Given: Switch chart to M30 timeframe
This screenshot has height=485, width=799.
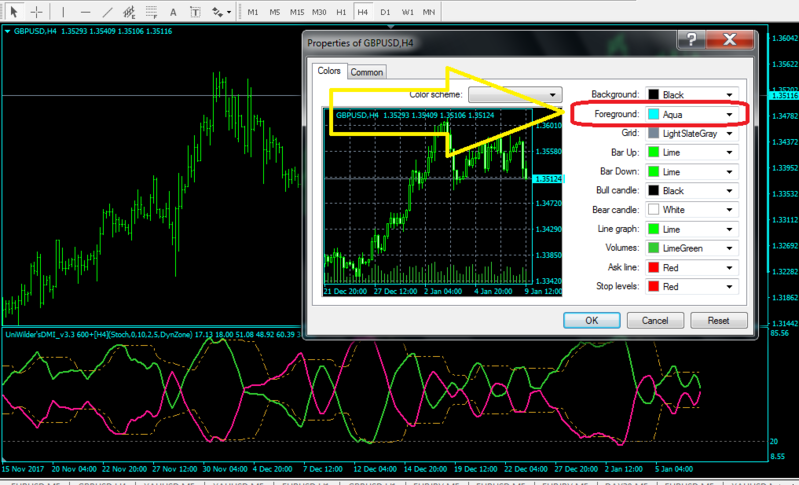Looking at the screenshot, I should [x=319, y=11].
